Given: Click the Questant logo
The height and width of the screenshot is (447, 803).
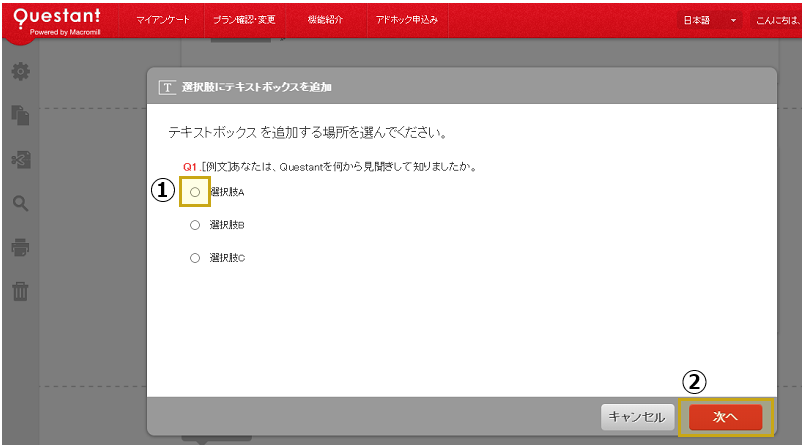Looking at the screenshot, I should (57, 22).
